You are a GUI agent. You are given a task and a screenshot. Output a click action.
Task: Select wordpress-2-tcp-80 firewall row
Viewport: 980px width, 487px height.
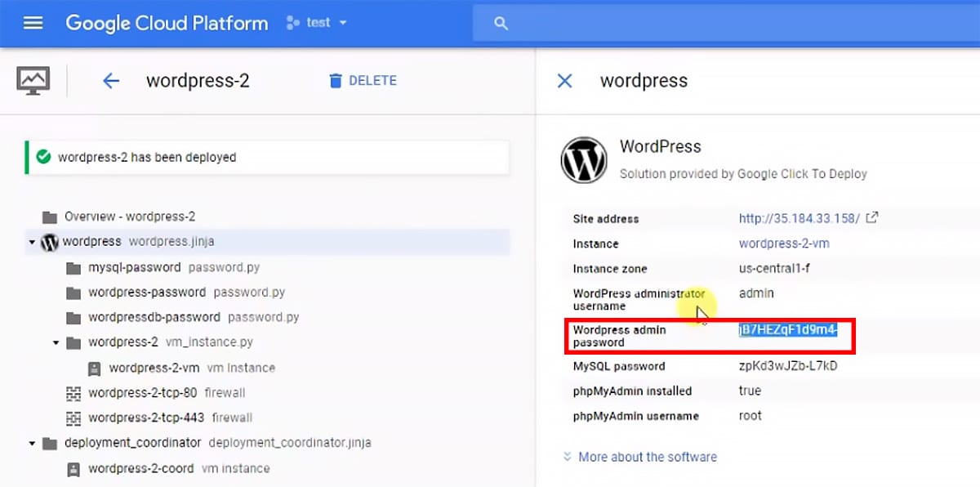click(x=268, y=393)
